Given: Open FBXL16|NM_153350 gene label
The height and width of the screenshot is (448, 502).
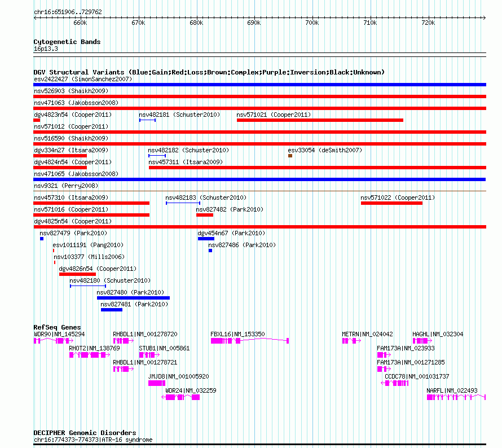Looking at the screenshot, I should (x=237, y=334).
